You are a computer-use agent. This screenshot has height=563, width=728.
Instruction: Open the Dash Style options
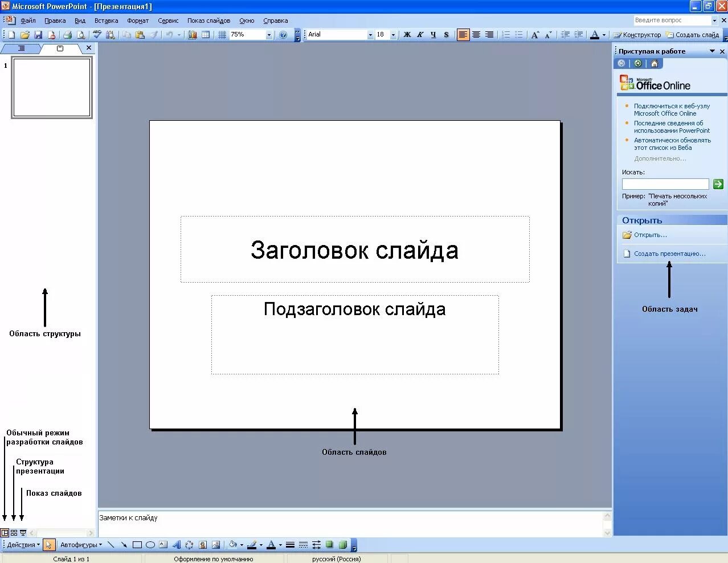[x=303, y=545]
